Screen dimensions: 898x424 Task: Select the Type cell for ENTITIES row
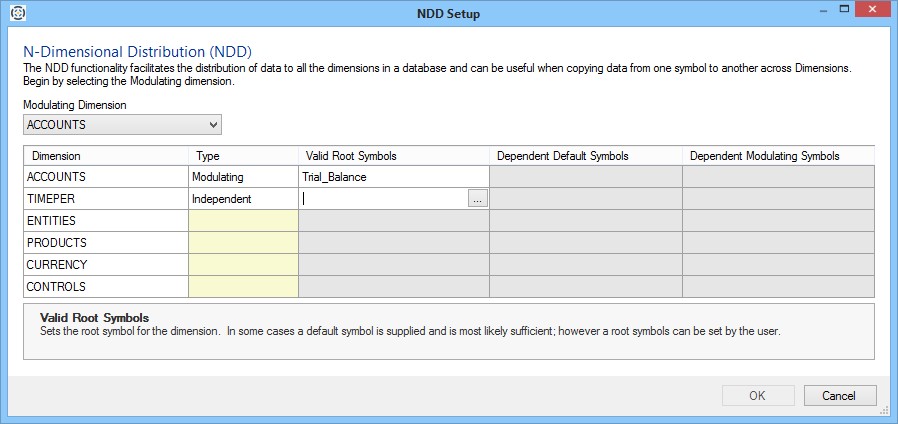coord(243,221)
